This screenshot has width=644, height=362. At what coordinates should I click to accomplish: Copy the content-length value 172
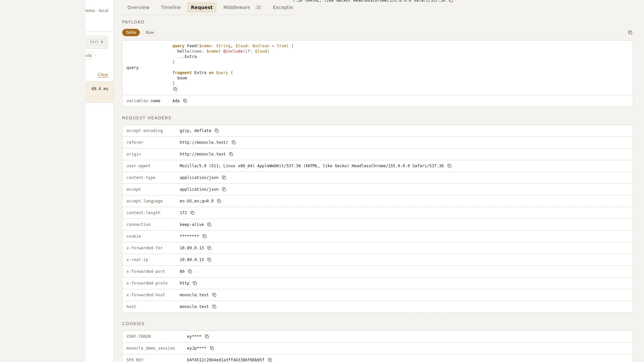pos(192,213)
